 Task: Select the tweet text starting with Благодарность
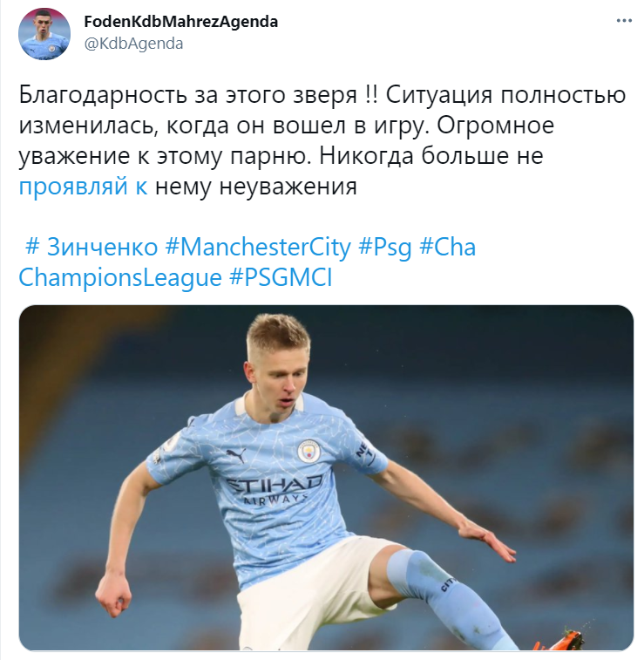coord(322,140)
